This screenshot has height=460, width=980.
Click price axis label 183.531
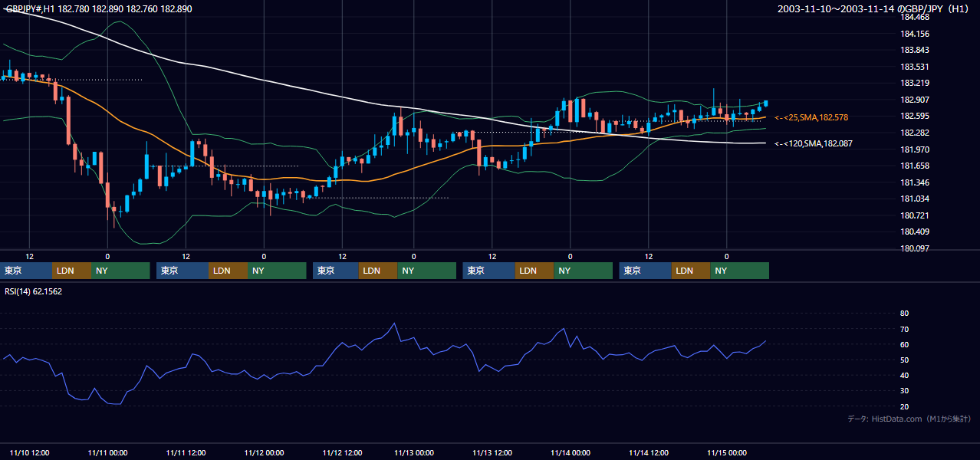916,67
